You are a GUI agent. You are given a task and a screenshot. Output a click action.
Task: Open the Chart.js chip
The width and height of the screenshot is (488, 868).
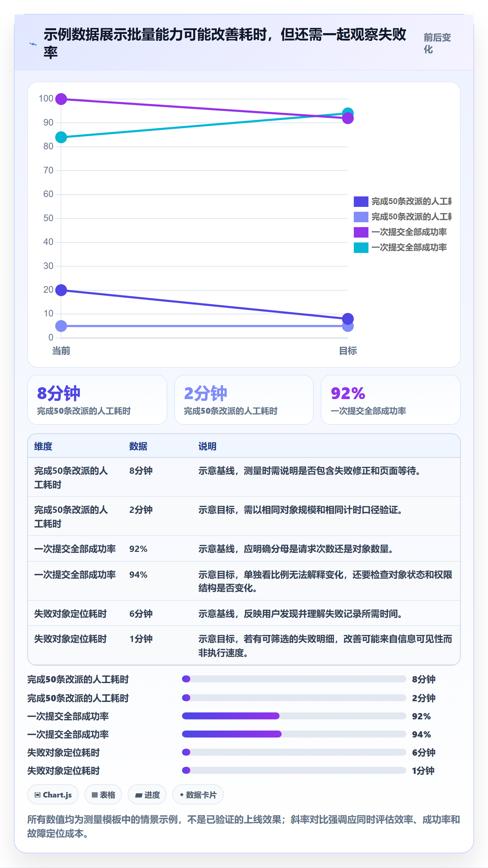point(53,794)
